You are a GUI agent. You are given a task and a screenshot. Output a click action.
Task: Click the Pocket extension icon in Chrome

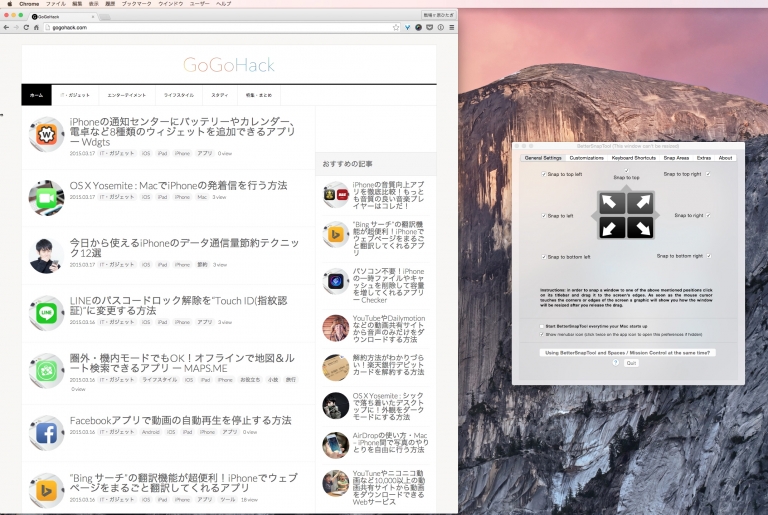point(430,27)
